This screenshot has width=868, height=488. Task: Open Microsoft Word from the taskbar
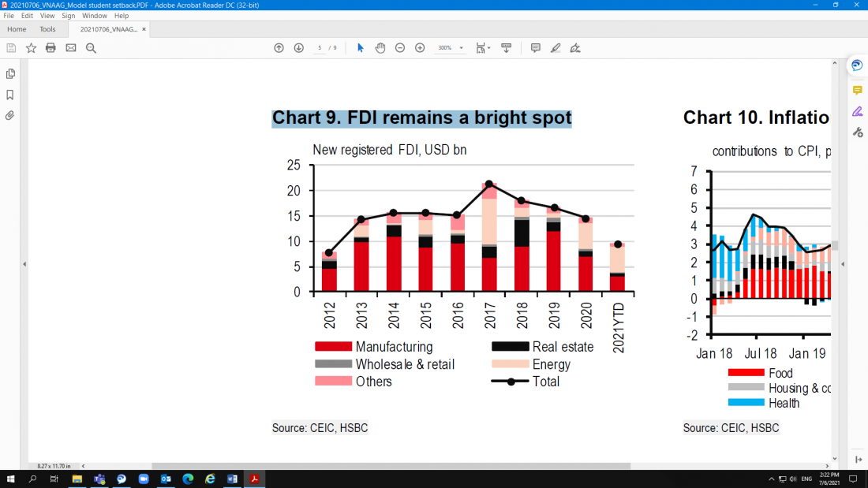click(x=233, y=479)
